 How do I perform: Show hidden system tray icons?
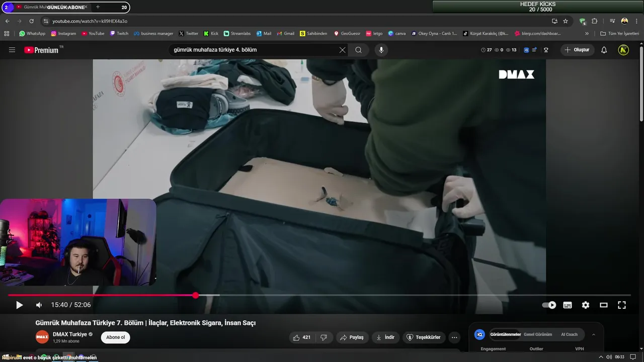(x=600, y=357)
